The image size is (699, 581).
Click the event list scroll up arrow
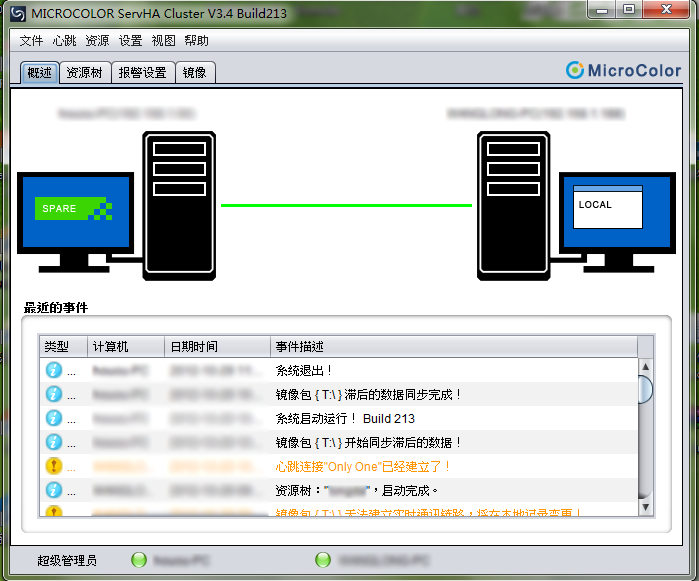[646, 367]
